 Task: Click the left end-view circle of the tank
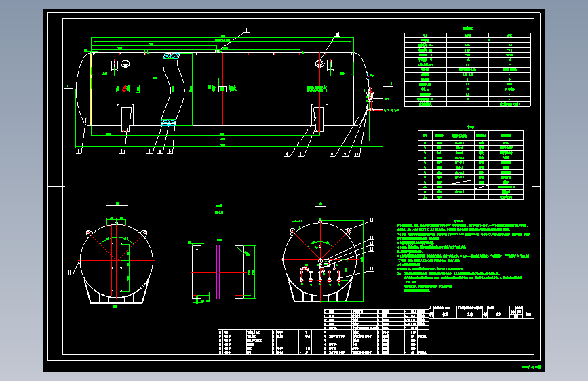pos(116,260)
